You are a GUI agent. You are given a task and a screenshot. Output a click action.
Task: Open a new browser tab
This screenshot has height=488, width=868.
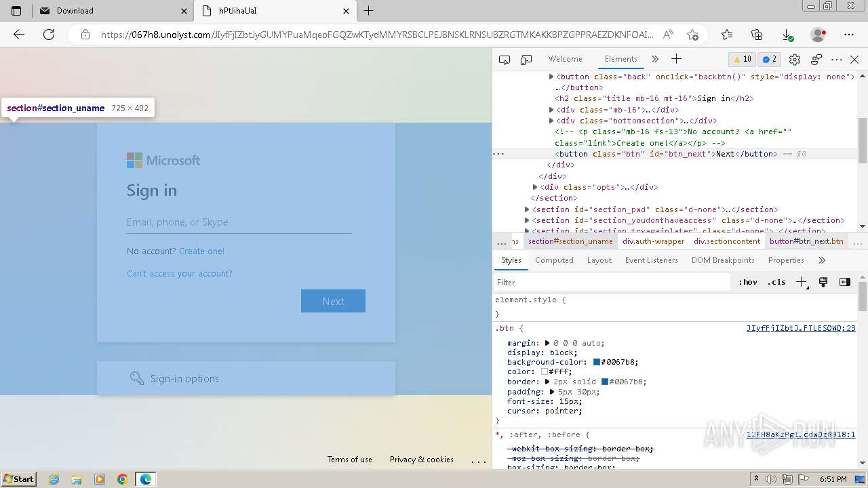(x=368, y=11)
